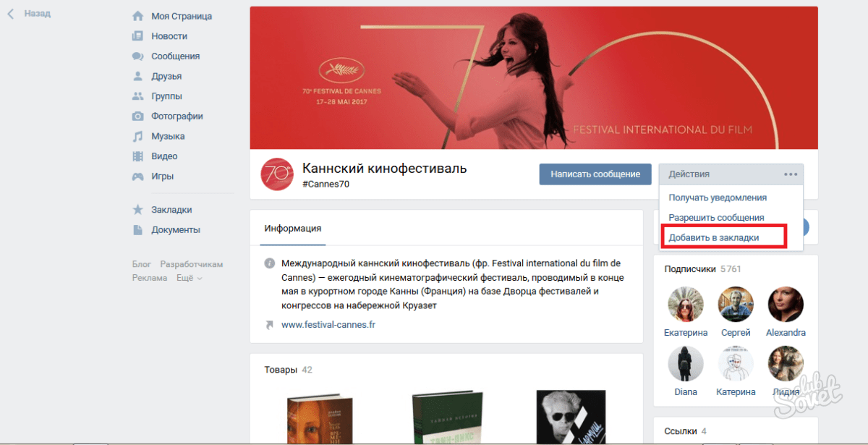This screenshot has width=868, height=445.
Task: Open the Фотографии camera icon
Action: (137, 116)
